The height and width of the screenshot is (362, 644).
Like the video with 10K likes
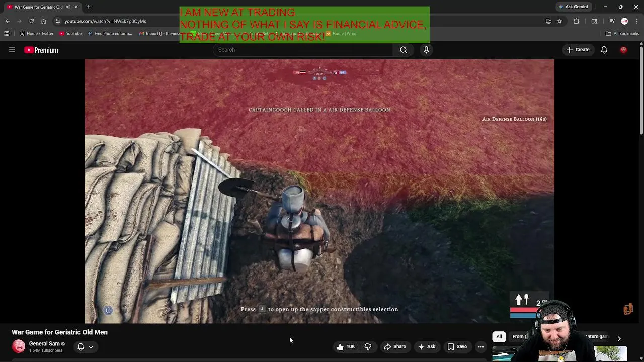tap(346, 346)
